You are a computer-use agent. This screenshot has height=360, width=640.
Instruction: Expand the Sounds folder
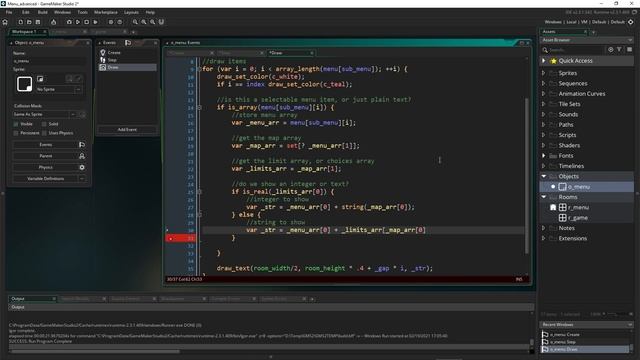coord(543,114)
